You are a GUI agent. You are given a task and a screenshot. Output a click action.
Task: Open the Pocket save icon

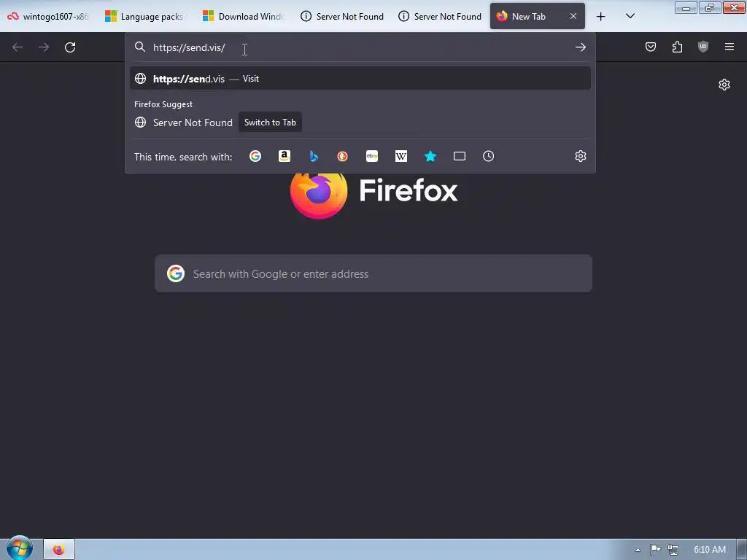coord(651,47)
